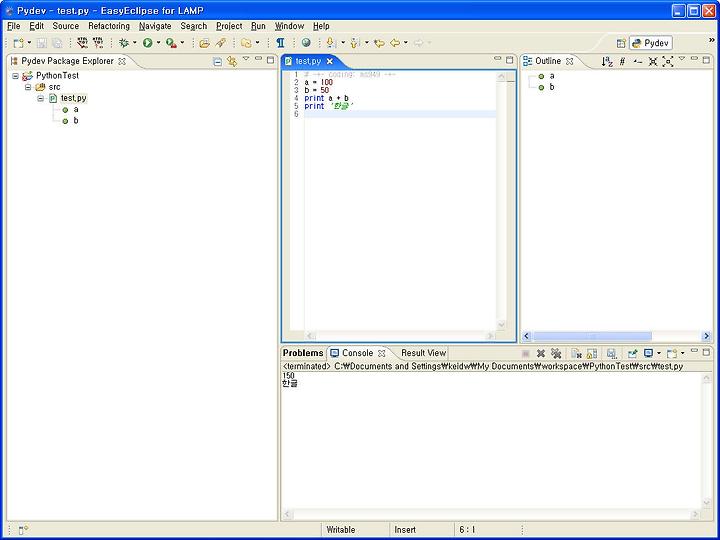Image resolution: width=720 pixels, height=540 pixels.
Task: Click Clear Console icon
Action: 576,353
